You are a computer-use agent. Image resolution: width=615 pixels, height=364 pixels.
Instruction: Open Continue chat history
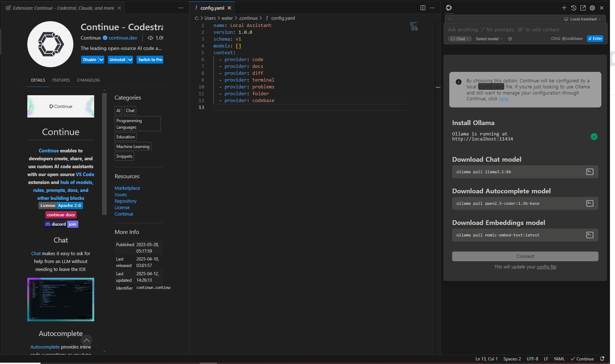(x=574, y=8)
